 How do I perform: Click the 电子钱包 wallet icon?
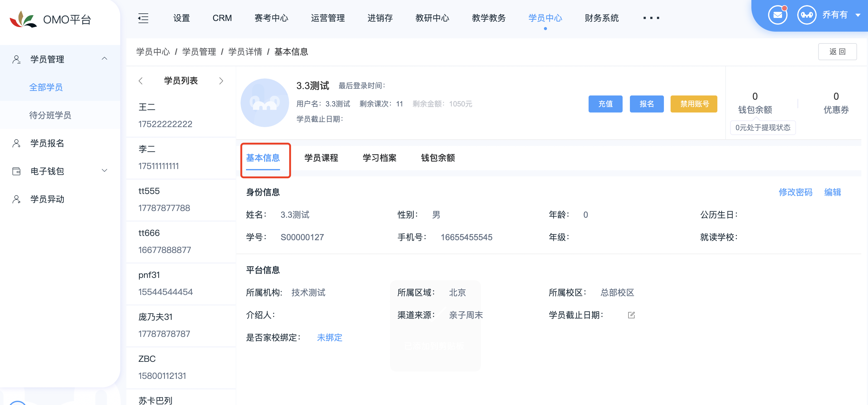tap(16, 171)
